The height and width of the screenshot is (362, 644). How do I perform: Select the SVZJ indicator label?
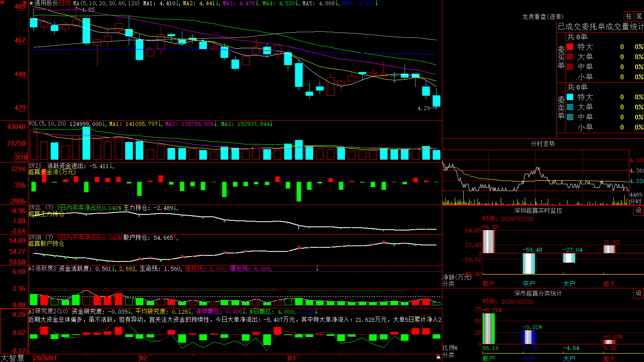pyautogui.click(x=35, y=166)
